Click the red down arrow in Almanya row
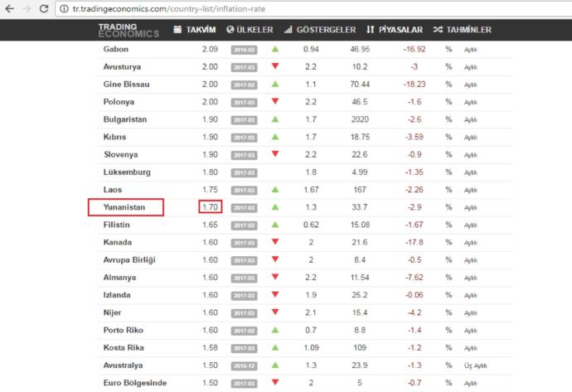 pyautogui.click(x=275, y=277)
